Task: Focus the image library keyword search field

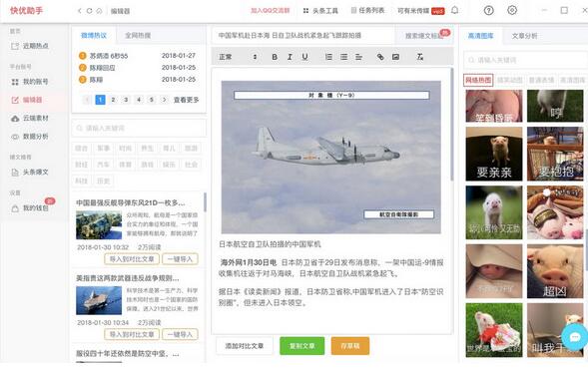Action: click(x=525, y=60)
